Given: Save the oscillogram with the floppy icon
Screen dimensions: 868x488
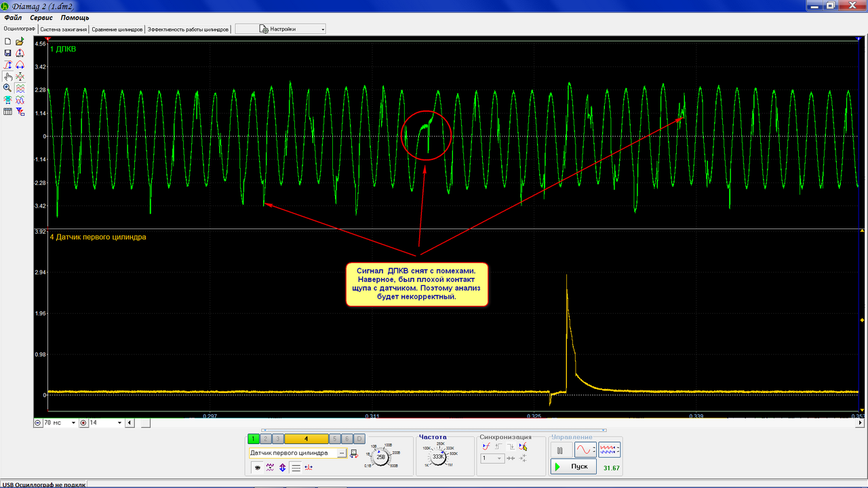Looking at the screenshot, I should [7, 53].
